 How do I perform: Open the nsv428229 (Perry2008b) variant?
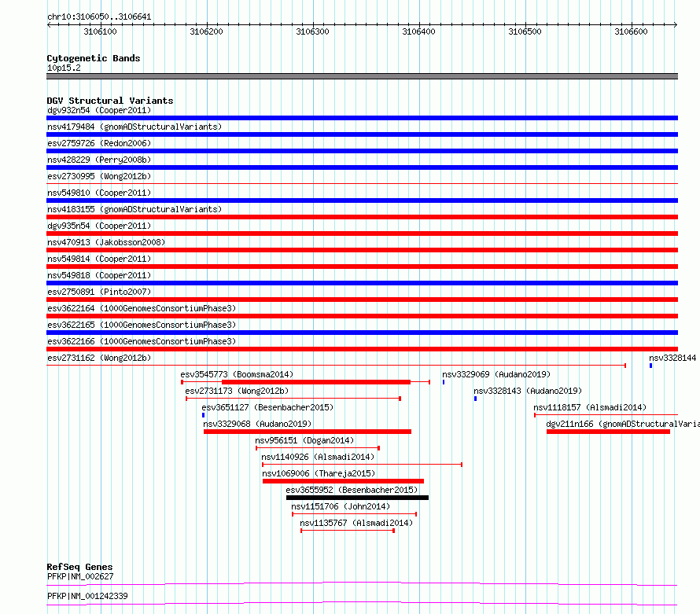(x=99, y=160)
